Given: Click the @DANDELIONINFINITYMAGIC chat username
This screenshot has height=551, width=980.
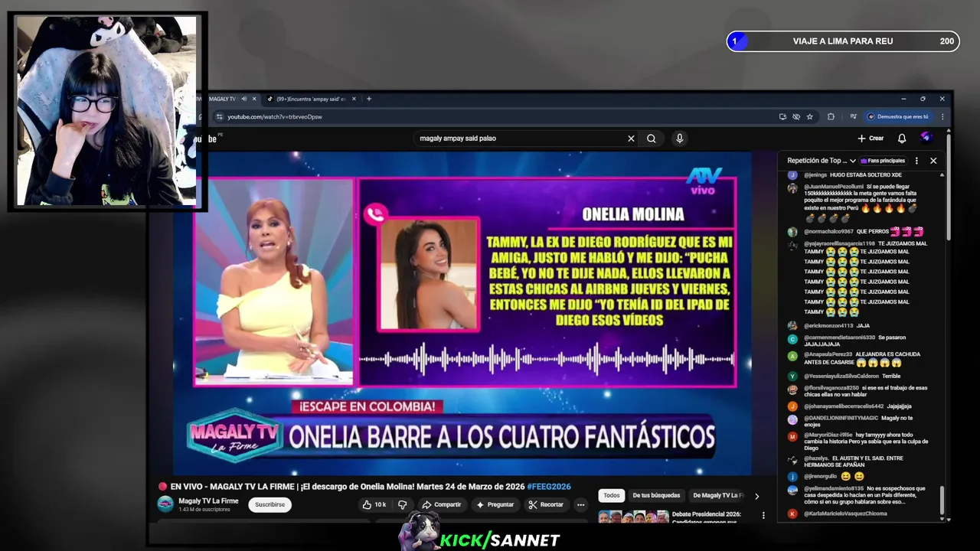Looking at the screenshot, I should (x=841, y=418).
